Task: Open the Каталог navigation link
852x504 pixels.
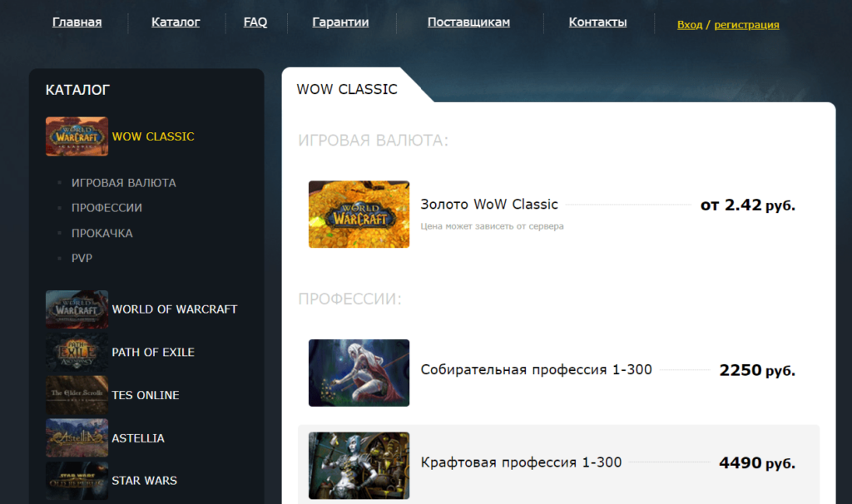Action: [176, 22]
